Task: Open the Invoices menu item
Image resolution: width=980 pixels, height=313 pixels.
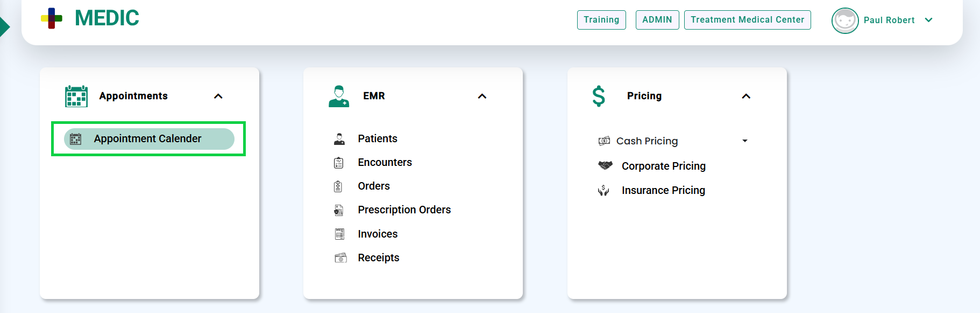Action: click(x=378, y=234)
